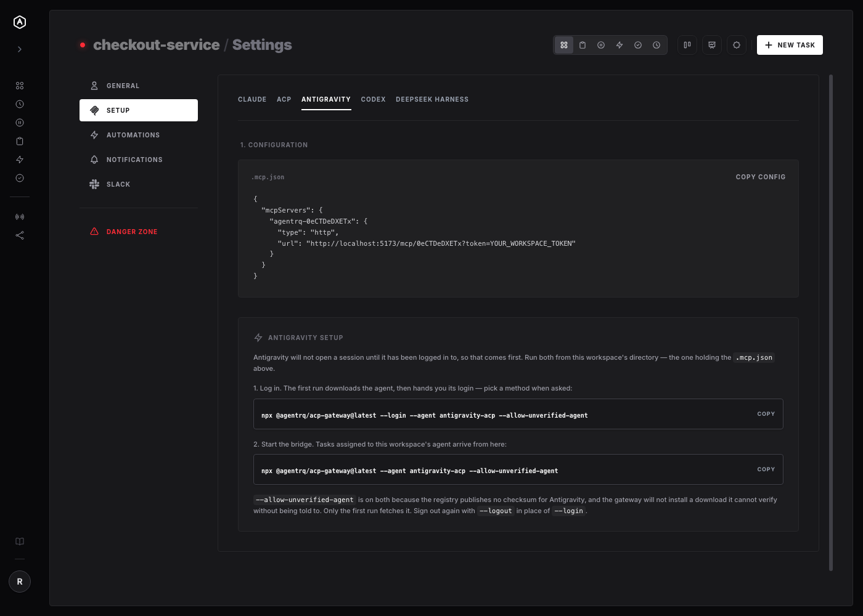This screenshot has width=863, height=616.
Task: Open the pause-circle icon in left sidebar
Action: 20,123
